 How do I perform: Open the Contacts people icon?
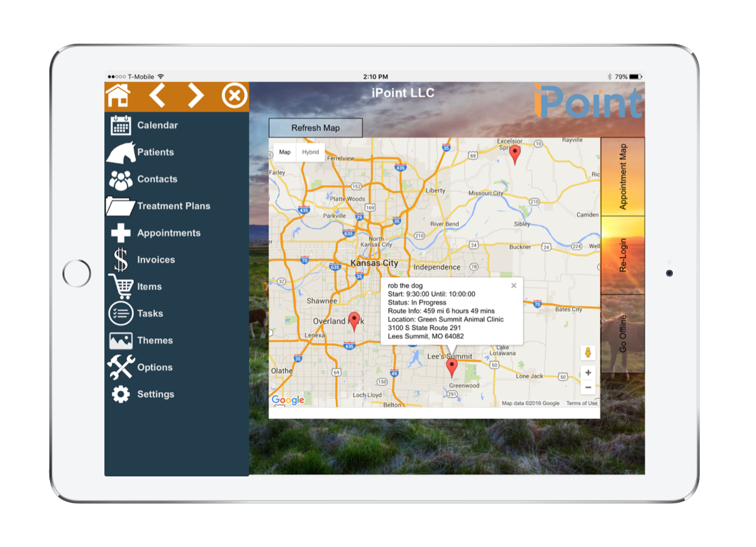pos(121,179)
